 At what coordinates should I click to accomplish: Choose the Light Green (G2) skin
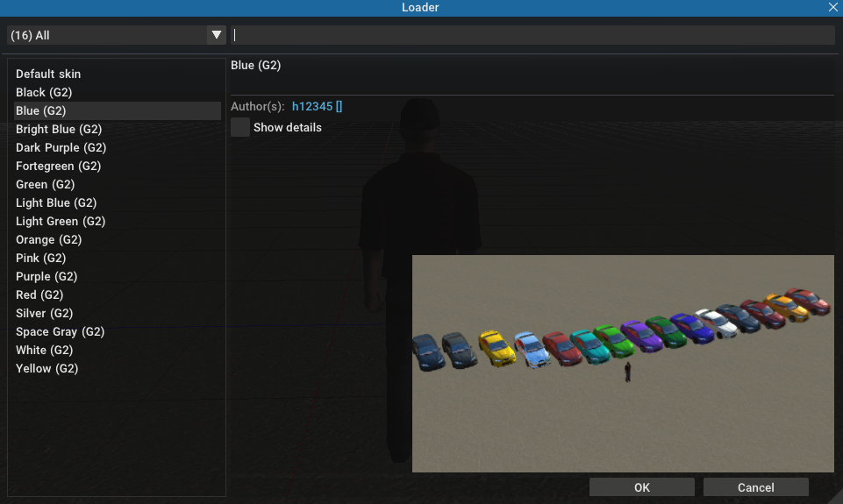coord(61,222)
